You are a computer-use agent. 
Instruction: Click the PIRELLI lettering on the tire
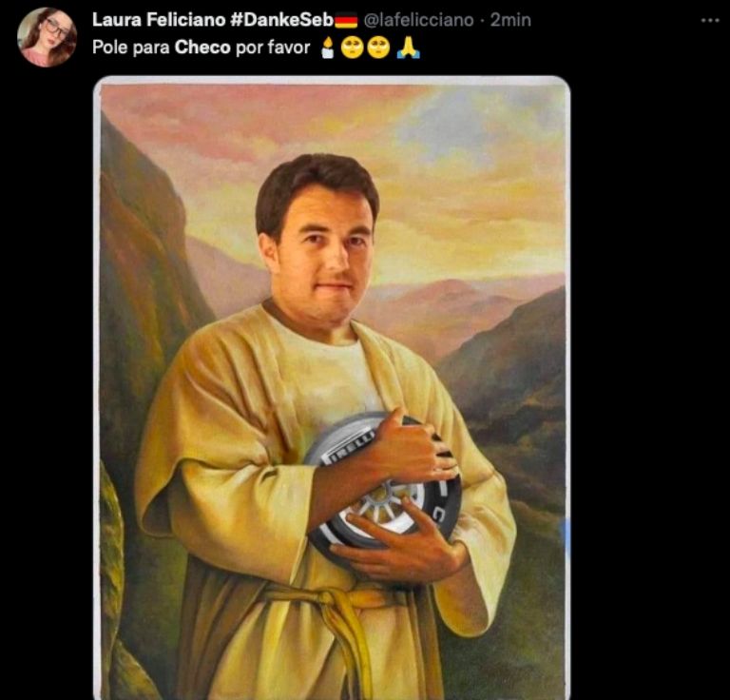click(349, 445)
